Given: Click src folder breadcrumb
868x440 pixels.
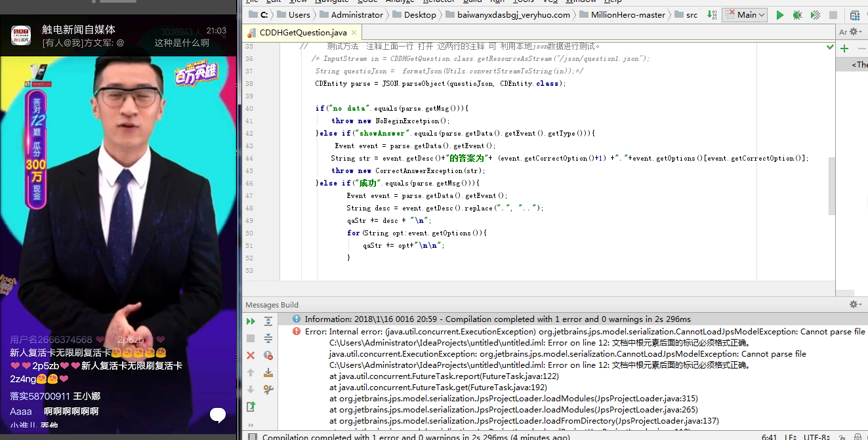Looking at the screenshot, I should tap(686, 14).
